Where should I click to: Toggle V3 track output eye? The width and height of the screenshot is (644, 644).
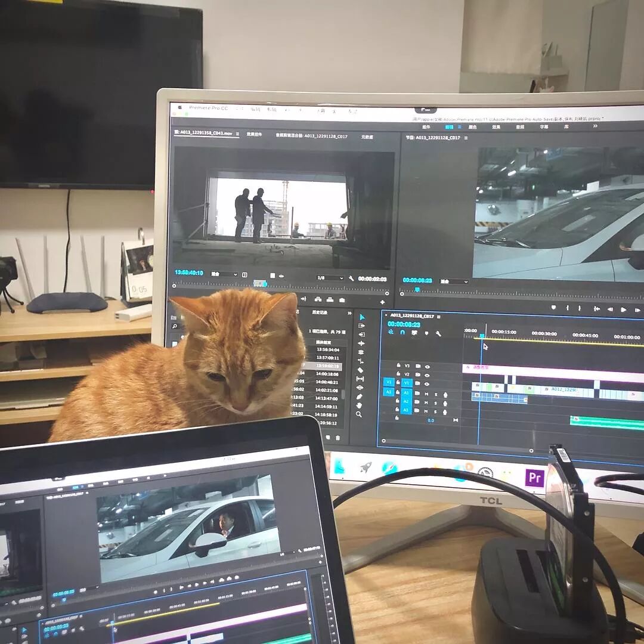pyautogui.click(x=427, y=366)
